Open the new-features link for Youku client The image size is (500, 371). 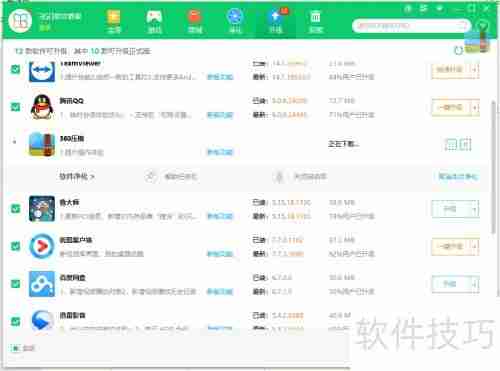220,254
